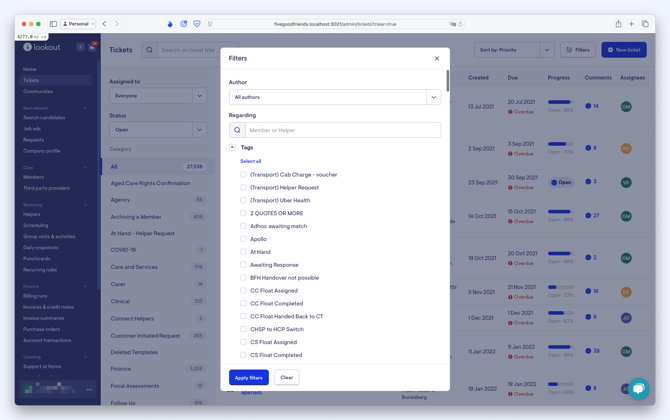Click the Safari tab overview icon
Screen dimensions: 670x420
645,24
